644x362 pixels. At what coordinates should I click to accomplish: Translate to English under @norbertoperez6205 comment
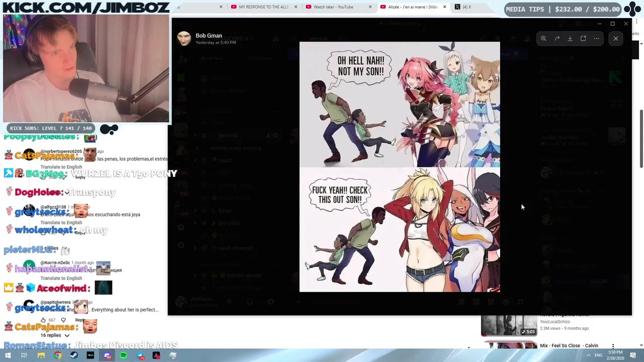click(x=61, y=167)
